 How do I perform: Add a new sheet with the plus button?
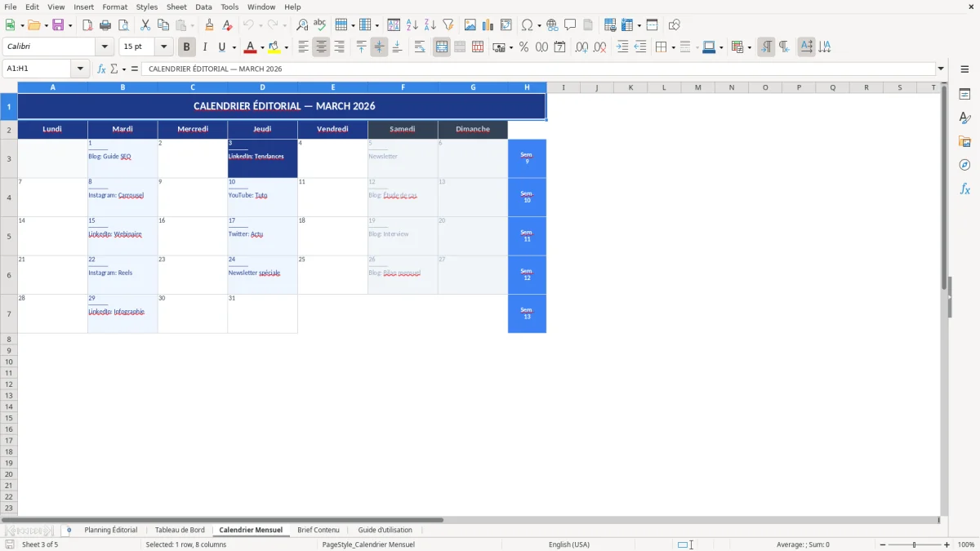pyautogui.click(x=69, y=530)
